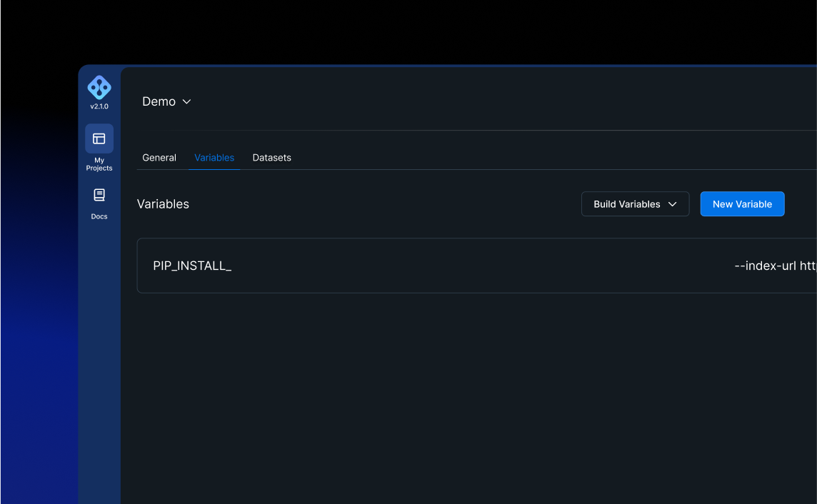Select the Variables tab
The height and width of the screenshot is (504, 817).
pos(214,158)
